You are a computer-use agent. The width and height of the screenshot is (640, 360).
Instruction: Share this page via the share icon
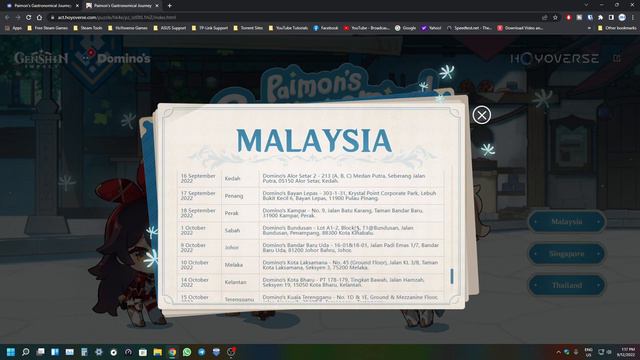point(544,18)
